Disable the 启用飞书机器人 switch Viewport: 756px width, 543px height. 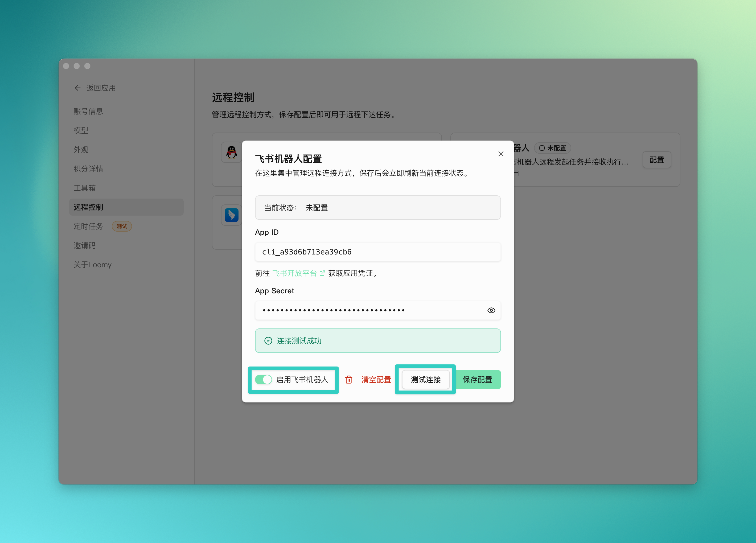(264, 380)
